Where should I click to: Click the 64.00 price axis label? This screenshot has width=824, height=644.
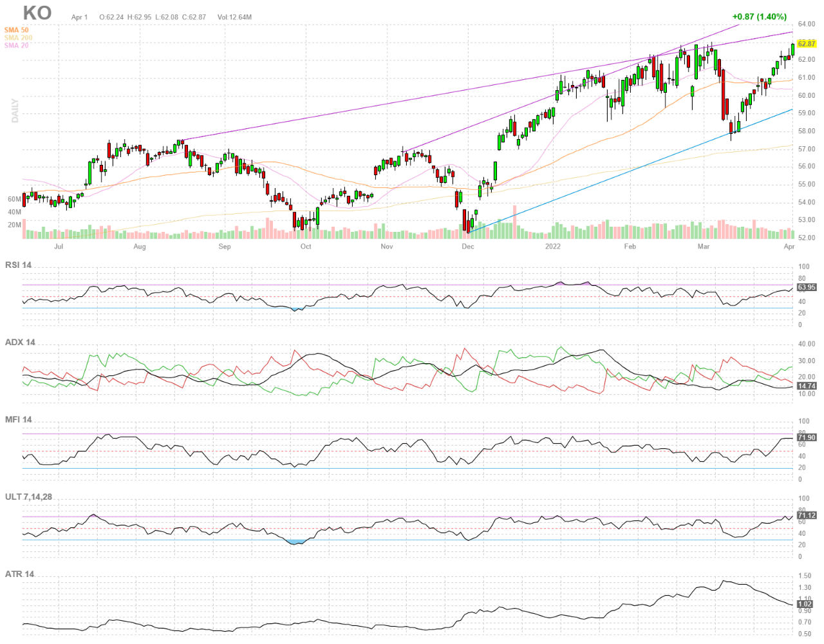click(x=807, y=24)
